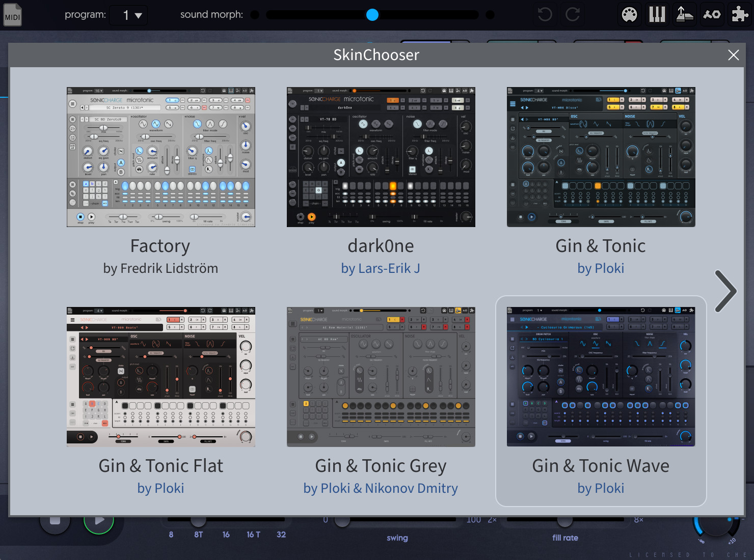754x560 pixels.
Task: Click the master volume knob
Action: click(x=715, y=525)
